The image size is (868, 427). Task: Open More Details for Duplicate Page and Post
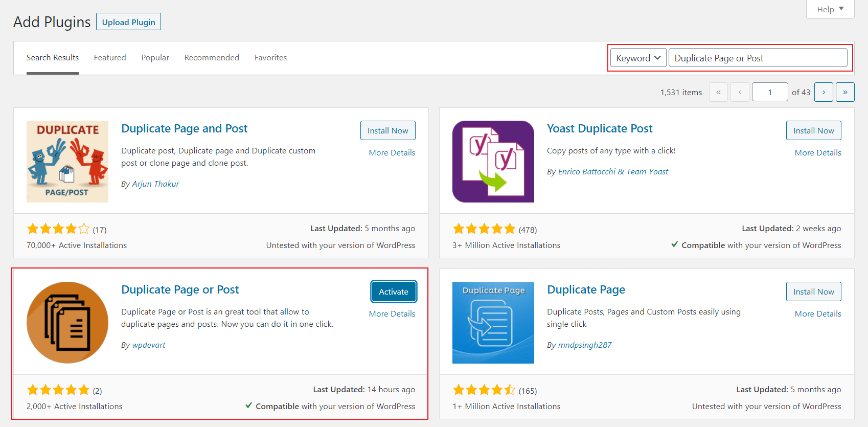pos(392,152)
